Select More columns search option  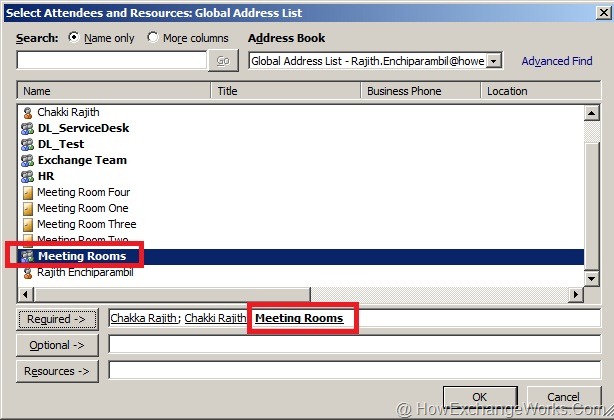point(153,38)
